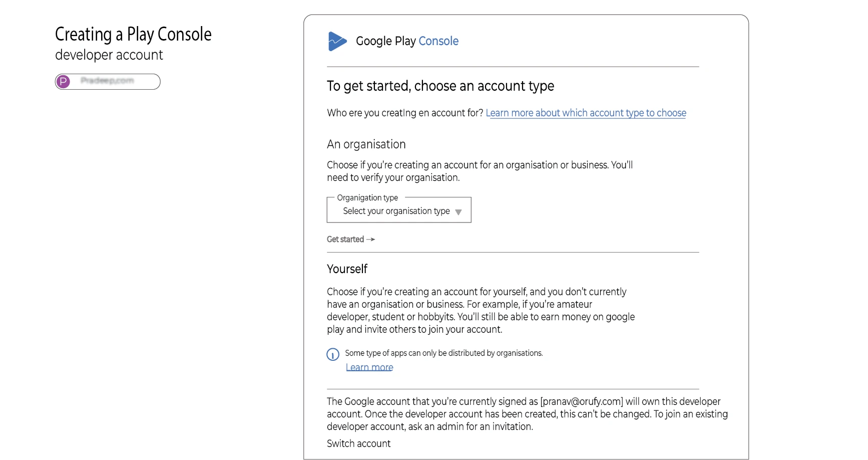Click the Yourself paragraph mentioning amateur developer
The width and height of the screenshot is (868, 460).
point(481,310)
